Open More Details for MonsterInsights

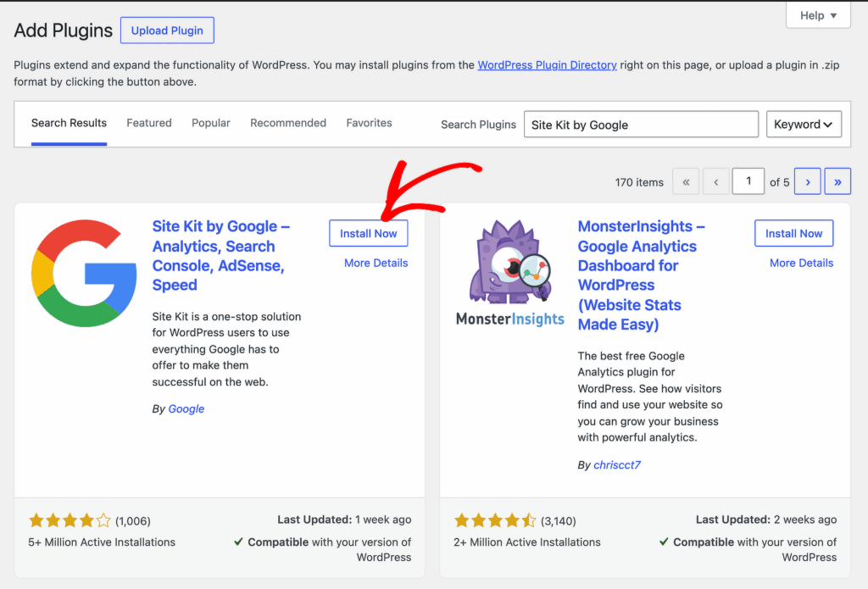802,263
